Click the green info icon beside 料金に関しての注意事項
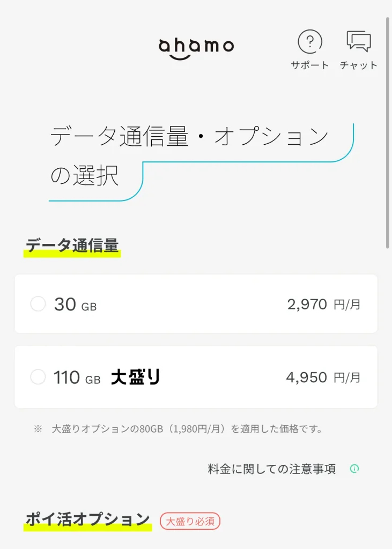 (354, 469)
